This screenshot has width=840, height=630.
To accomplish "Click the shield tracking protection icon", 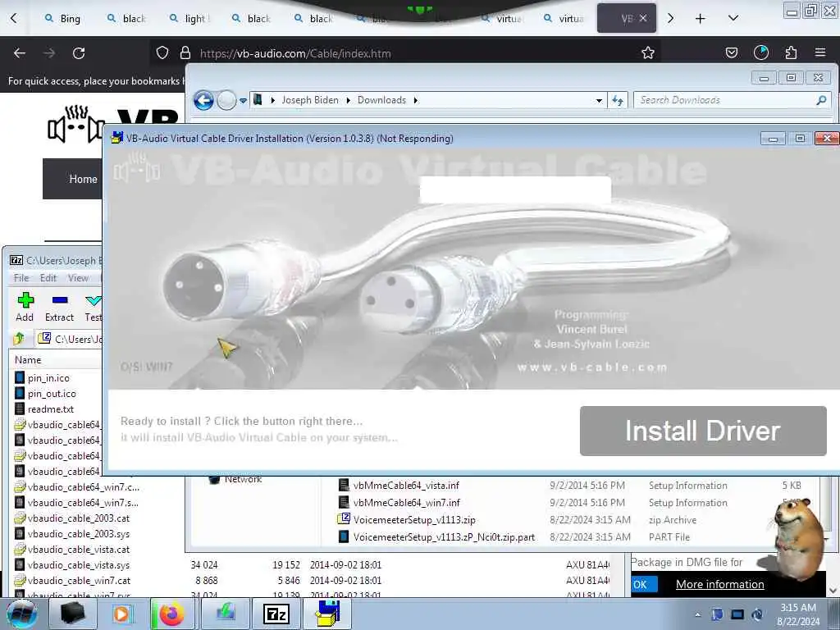I will (162, 52).
